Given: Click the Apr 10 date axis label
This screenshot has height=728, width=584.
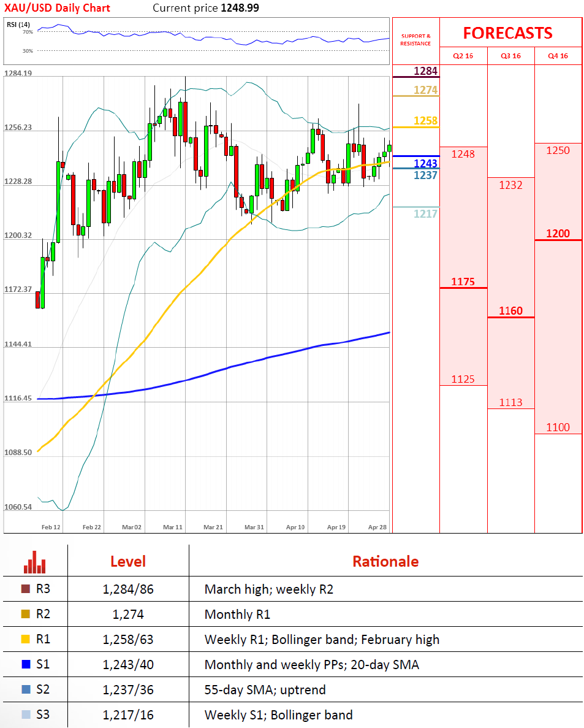Looking at the screenshot, I should click(x=295, y=527).
